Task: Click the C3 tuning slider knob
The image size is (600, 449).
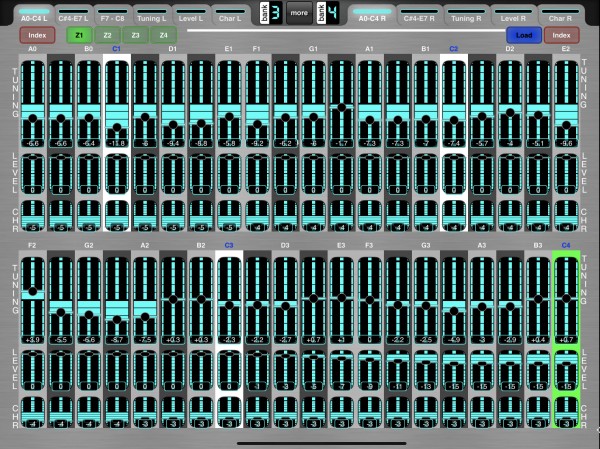Action: (x=229, y=305)
